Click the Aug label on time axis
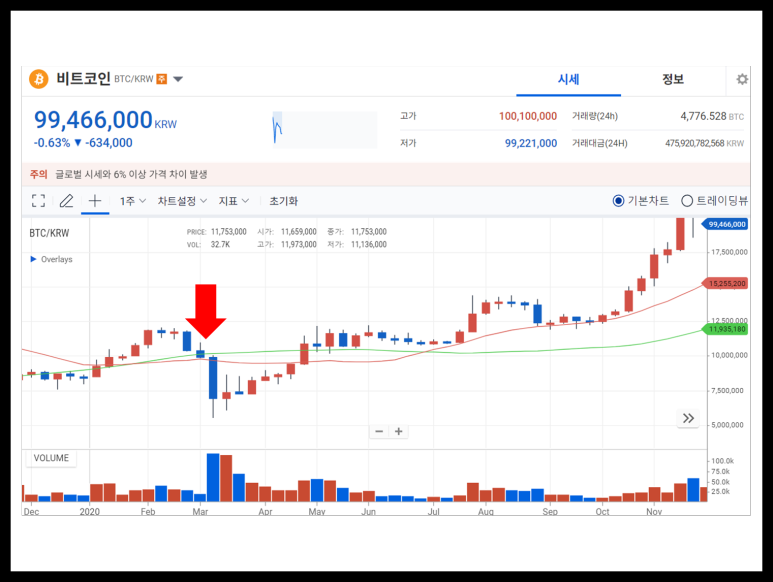 pos(486,512)
